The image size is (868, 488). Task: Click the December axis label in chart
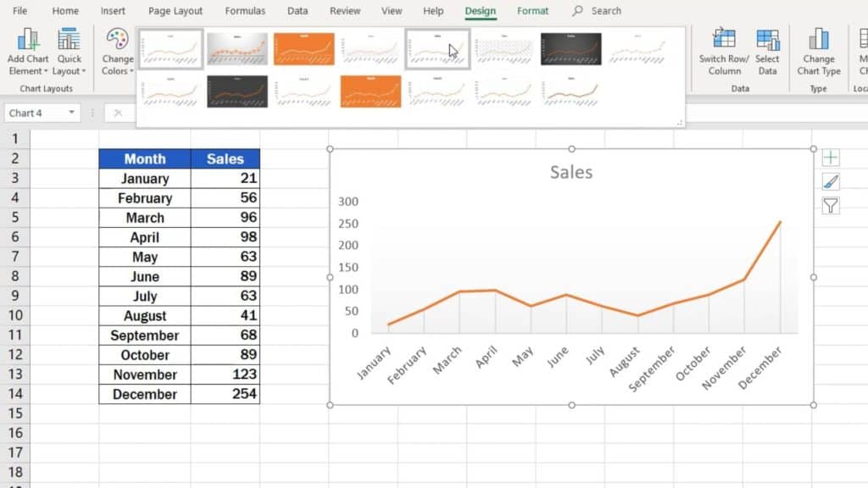(760, 367)
